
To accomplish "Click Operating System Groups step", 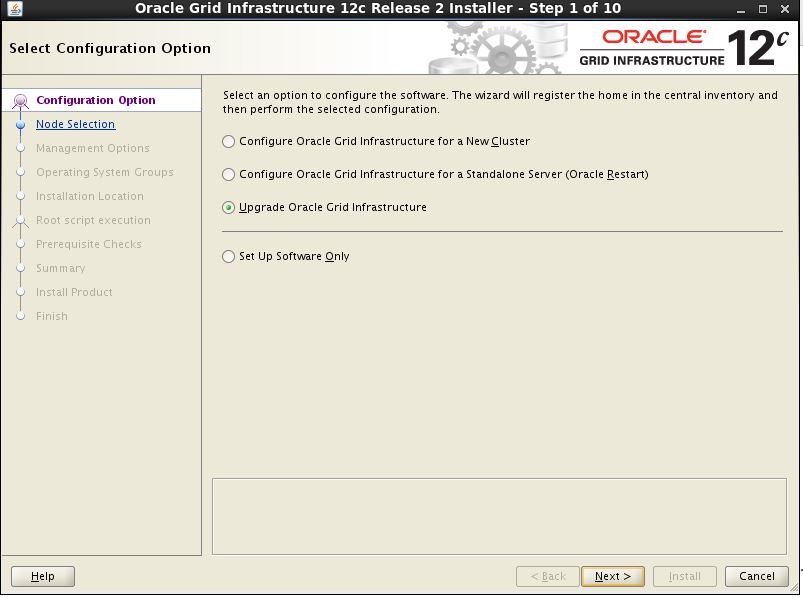I will click(104, 173).
